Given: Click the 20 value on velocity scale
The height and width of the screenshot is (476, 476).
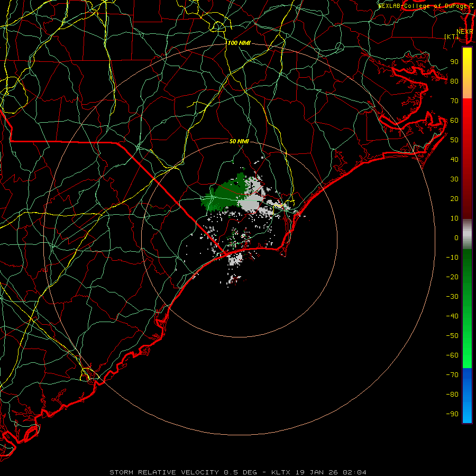Looking at the screenshot, I should [454, 199].
